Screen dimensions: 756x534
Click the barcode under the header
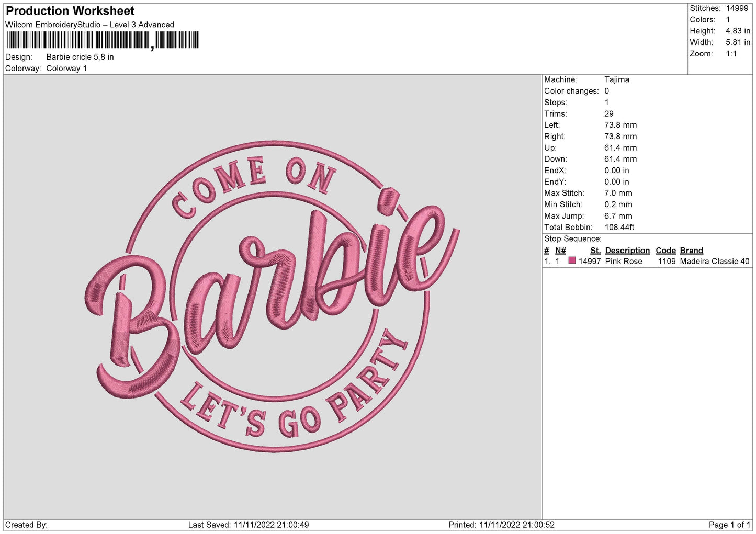(x=103, y=40)
